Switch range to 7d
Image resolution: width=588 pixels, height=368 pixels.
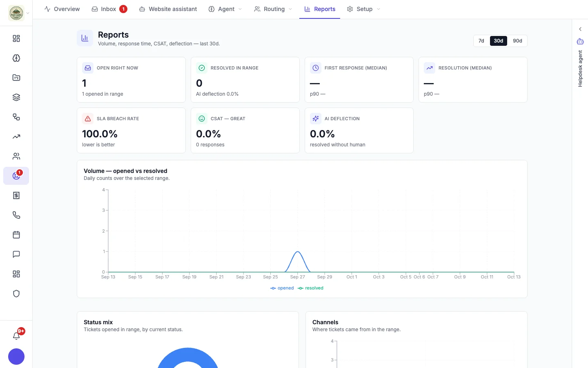click(481, 41)
